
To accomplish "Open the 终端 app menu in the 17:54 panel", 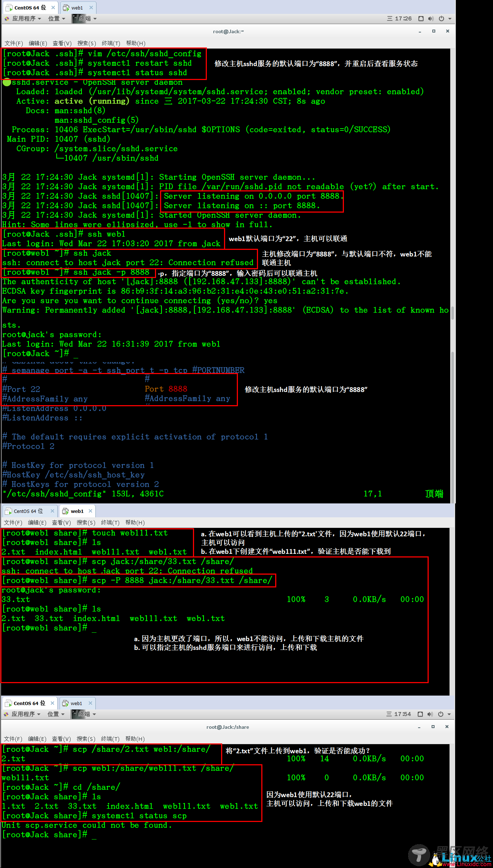I will point(87,714).
